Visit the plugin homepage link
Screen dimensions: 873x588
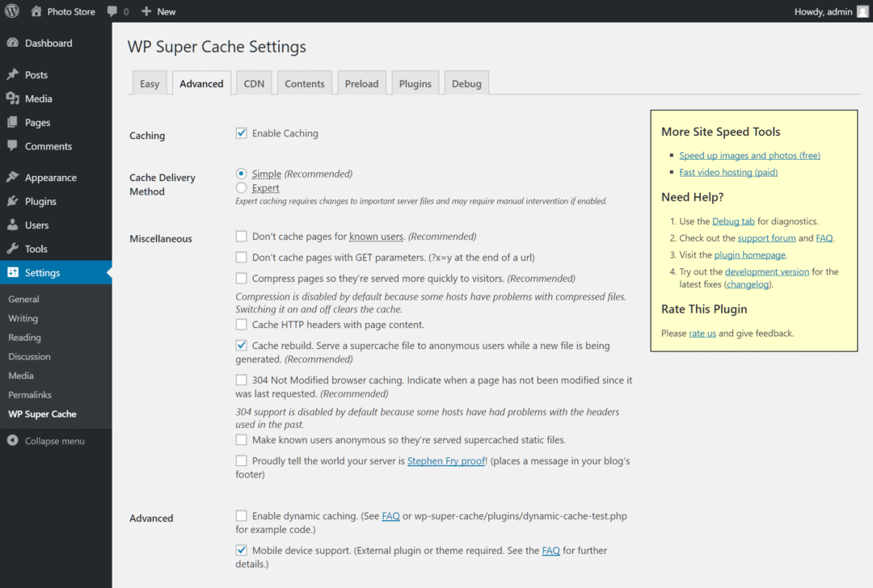click(x=749, y=254)
